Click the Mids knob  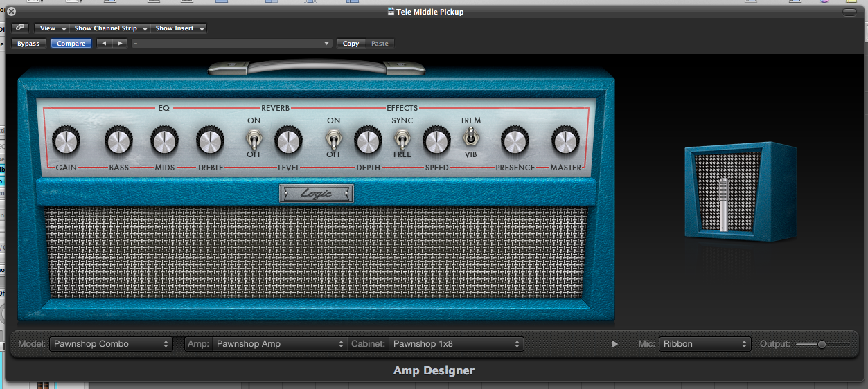pos(165,141)
